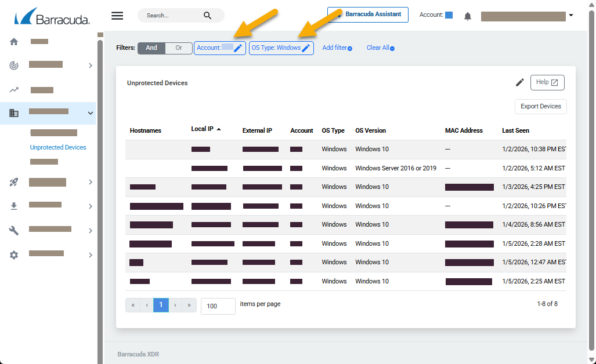Click the wrench tools sidebar icon

tap(14, 230)
